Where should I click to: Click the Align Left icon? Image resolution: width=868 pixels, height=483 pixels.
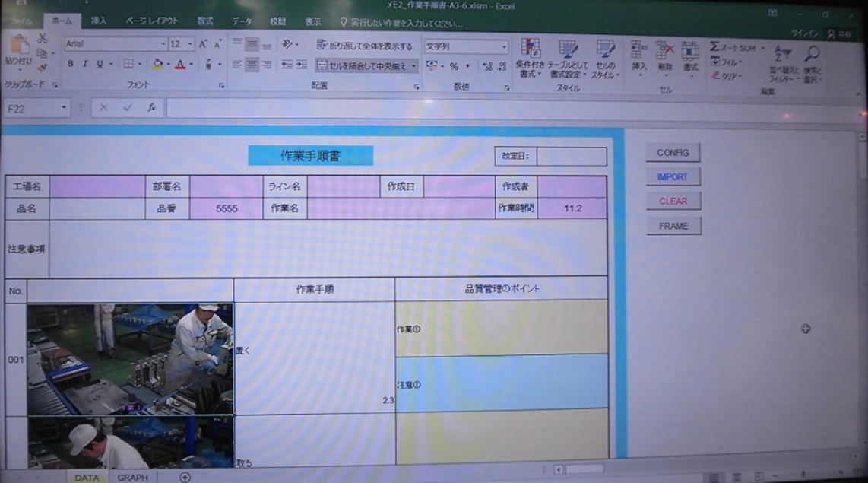[x=237, y=65]
